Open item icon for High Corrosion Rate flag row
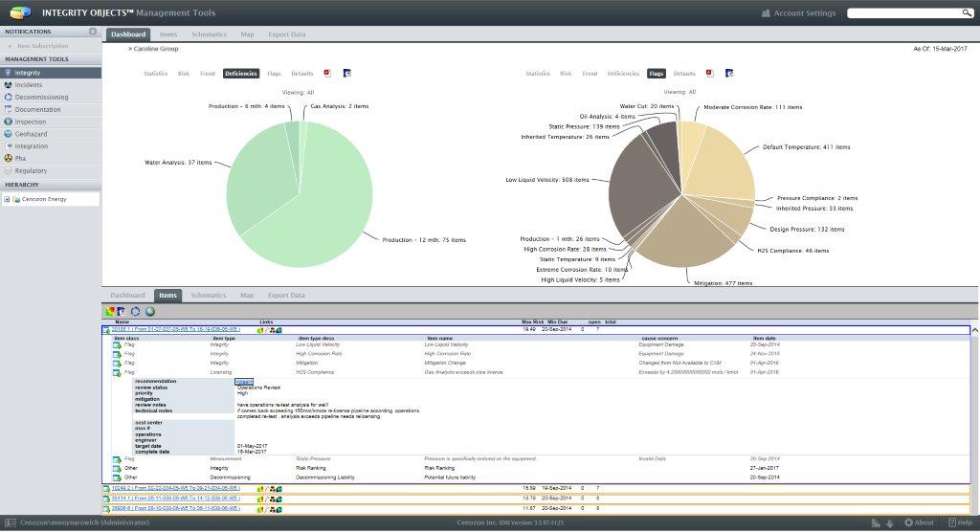Viewport: 980px width, 532px height. click(117, 354)
